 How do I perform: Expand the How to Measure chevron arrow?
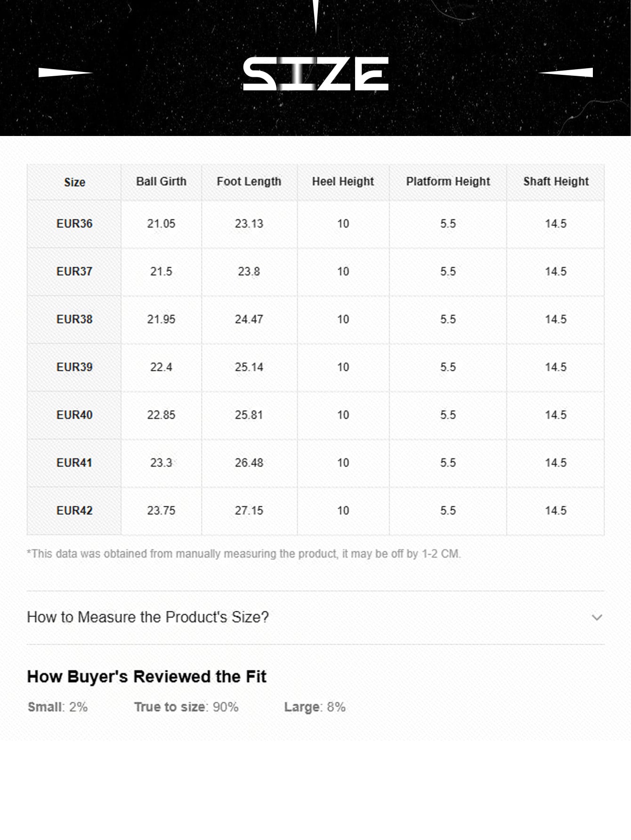597,617
